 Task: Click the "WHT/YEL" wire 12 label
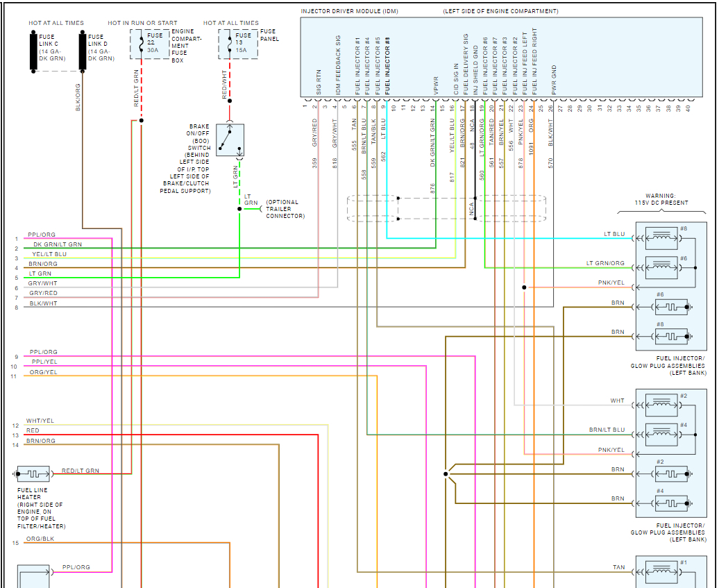[x=40, y=421]
